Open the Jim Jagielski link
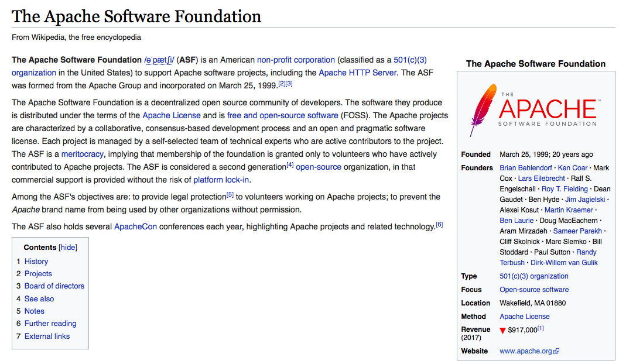626x364 pixels. 585,200
